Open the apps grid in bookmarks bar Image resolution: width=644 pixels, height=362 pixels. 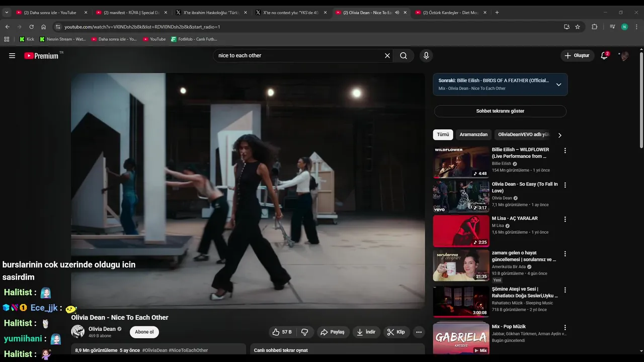click(7, 39)
